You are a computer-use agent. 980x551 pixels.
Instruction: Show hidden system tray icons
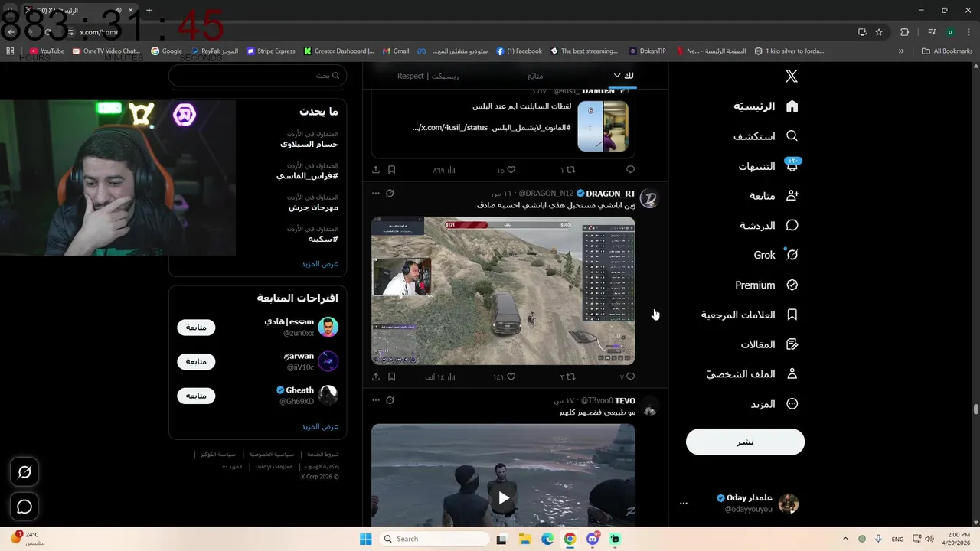[x=845, y=539]
